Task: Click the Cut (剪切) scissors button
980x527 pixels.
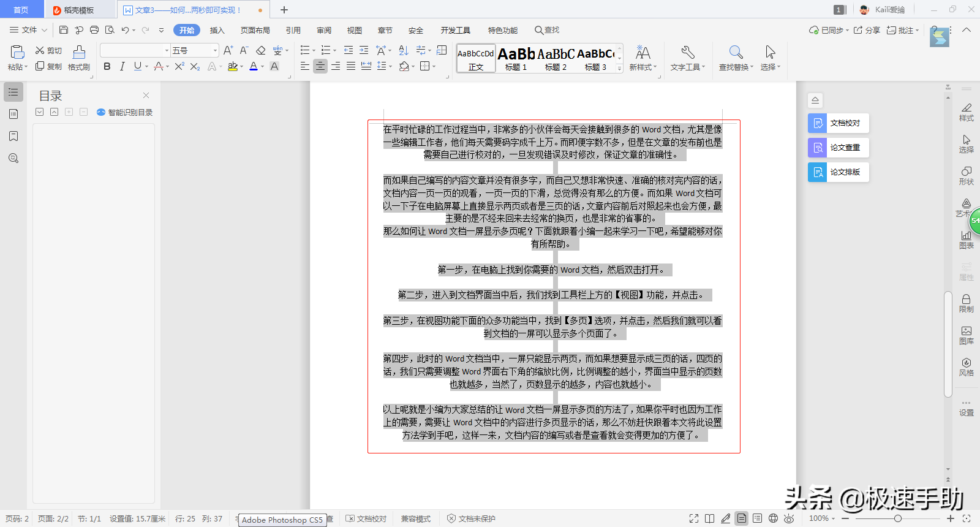Action: pyautogui.click(x=48, y=50)
